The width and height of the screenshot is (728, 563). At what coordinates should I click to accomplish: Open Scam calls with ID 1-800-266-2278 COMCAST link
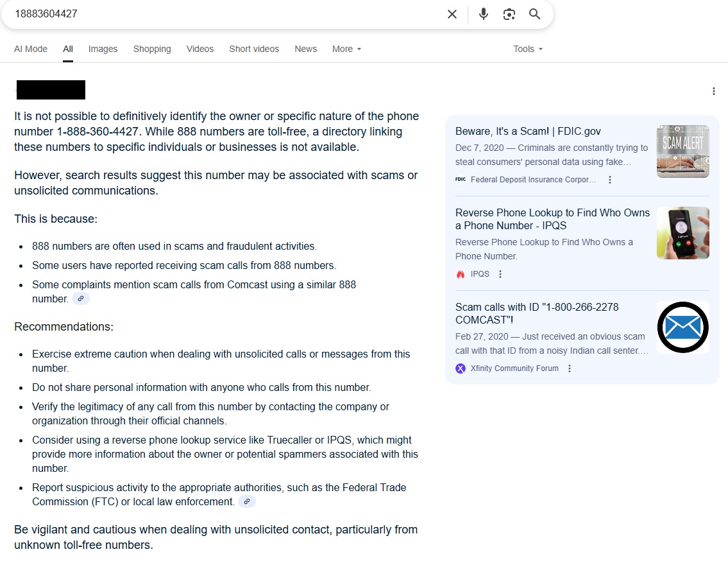537,313
